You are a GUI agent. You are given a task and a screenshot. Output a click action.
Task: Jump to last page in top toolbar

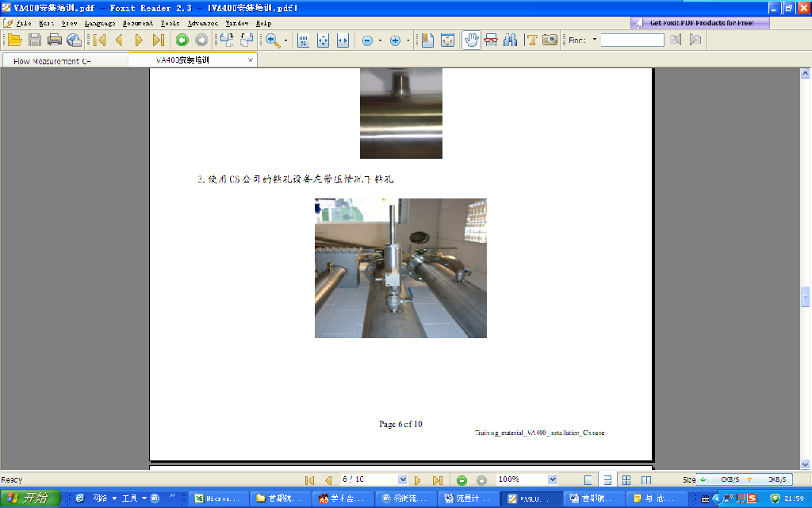pos(159,40)
